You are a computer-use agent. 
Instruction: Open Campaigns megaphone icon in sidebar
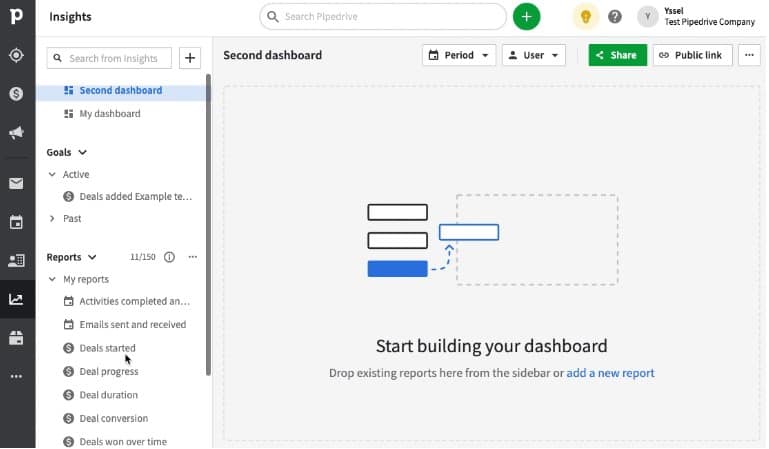(x=16, y=133)
